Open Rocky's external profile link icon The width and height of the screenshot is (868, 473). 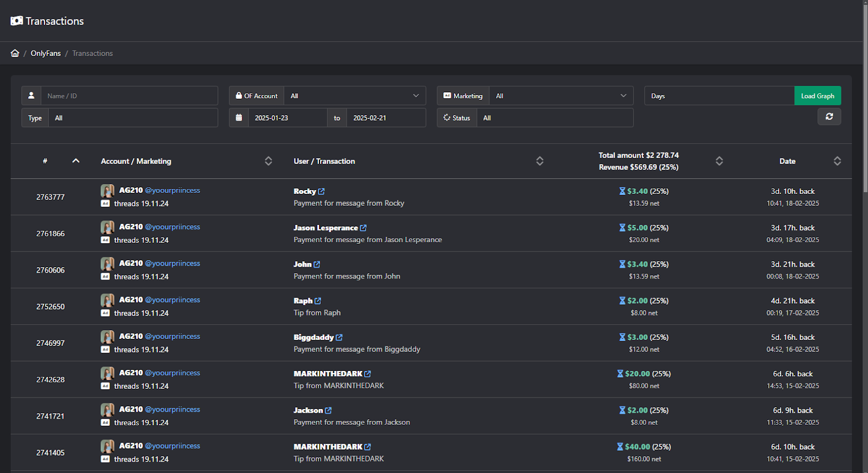321,192
